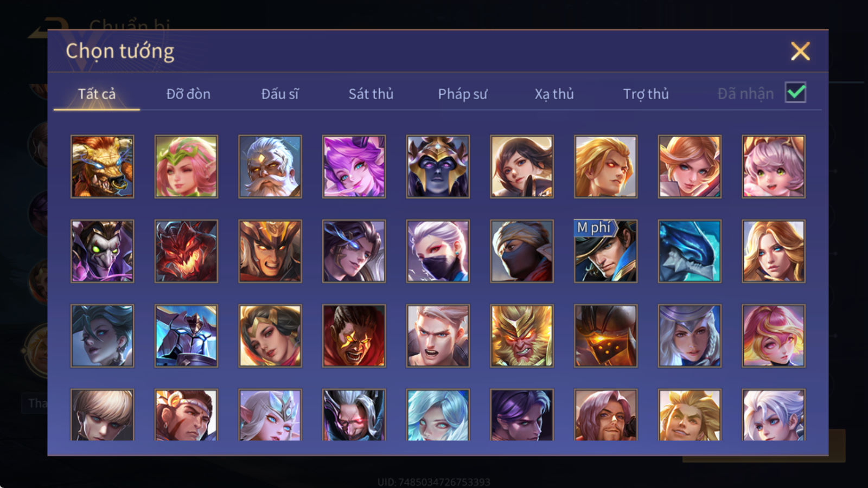This screenshot has height=488, width=868.
Task: Select the blue armored robot hero
Action: [x=186, y=336]
